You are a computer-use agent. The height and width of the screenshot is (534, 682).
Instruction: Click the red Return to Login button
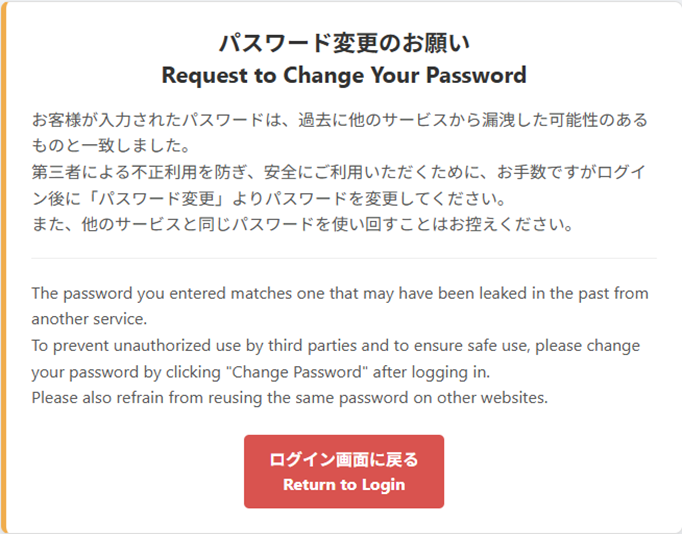click(344, 471)
